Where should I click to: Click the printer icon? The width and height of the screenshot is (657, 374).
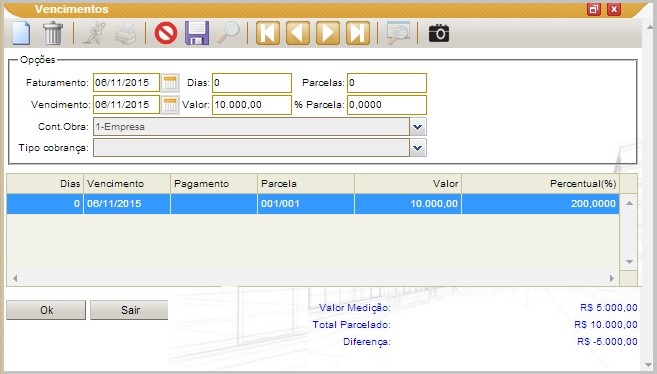[x=126, y=33]
